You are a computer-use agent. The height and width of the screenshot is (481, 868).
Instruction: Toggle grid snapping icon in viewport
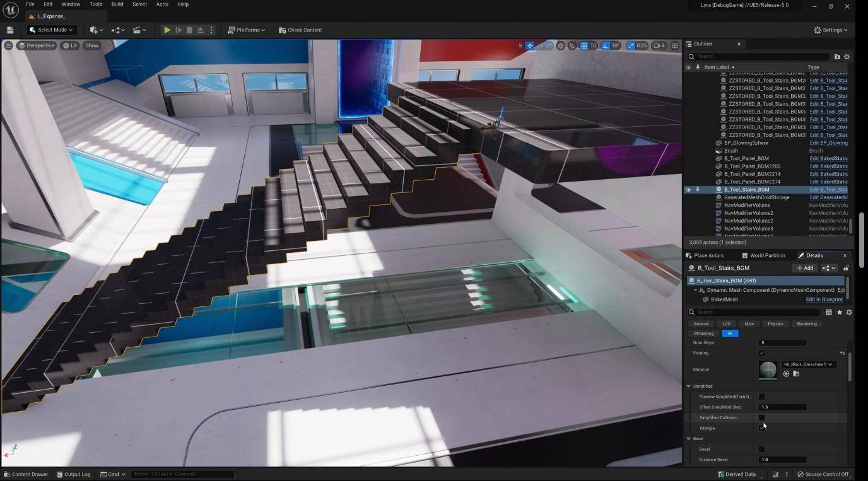[x=584, y=45]
